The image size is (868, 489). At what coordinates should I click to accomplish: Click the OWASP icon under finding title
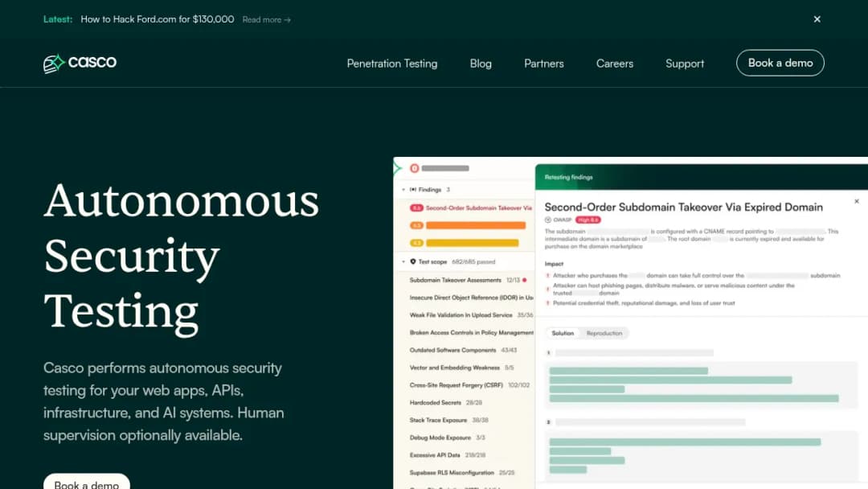pos(548,220)
